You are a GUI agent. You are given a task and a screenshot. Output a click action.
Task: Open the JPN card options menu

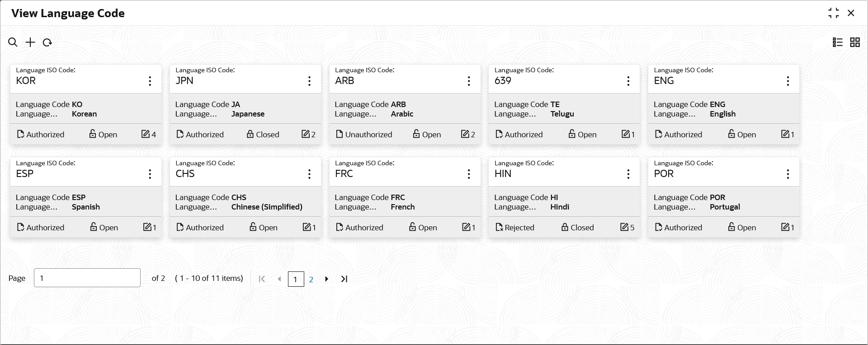[x=310, y=81]
